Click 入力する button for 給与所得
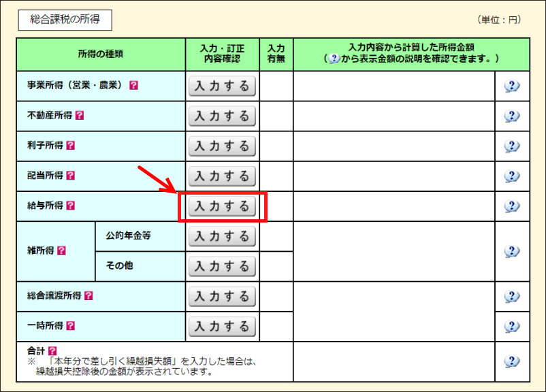This screenshot has width=546, height=392. point(222,206)
